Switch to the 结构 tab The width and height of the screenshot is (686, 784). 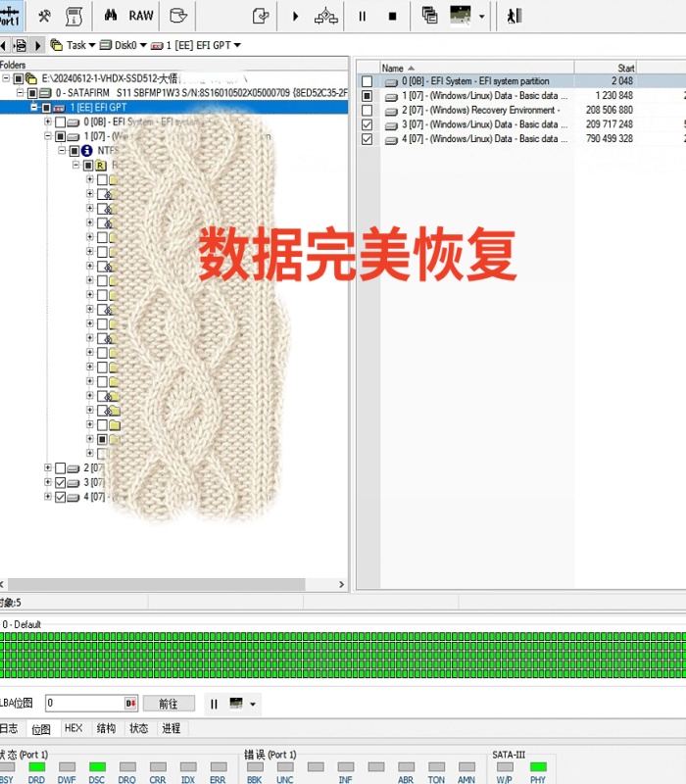point(106,728)
